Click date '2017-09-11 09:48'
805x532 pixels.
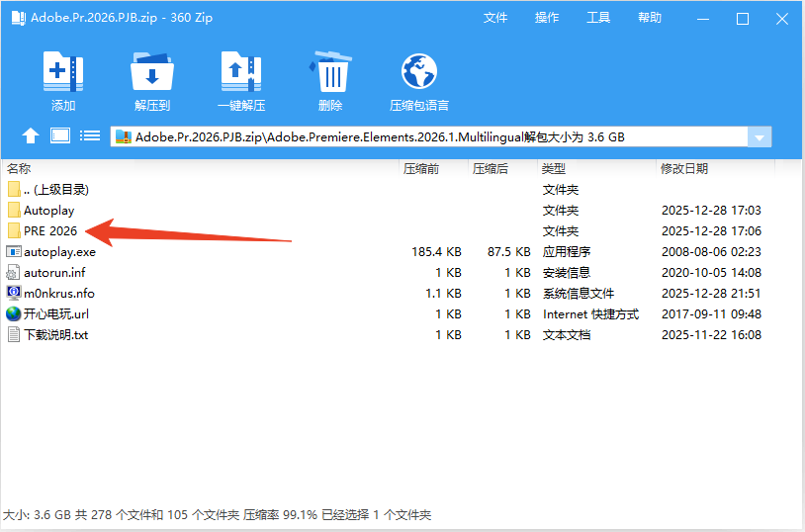tap(711, 313)
